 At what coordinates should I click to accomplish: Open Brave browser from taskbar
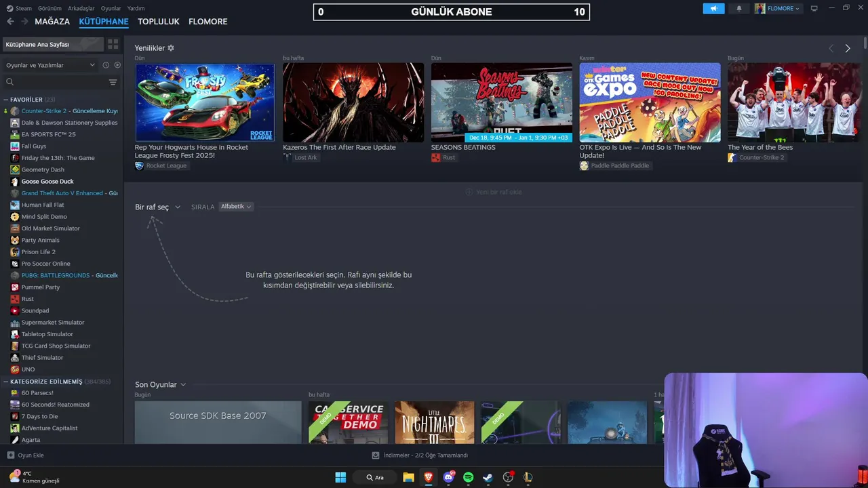click(x=429, y=477)
